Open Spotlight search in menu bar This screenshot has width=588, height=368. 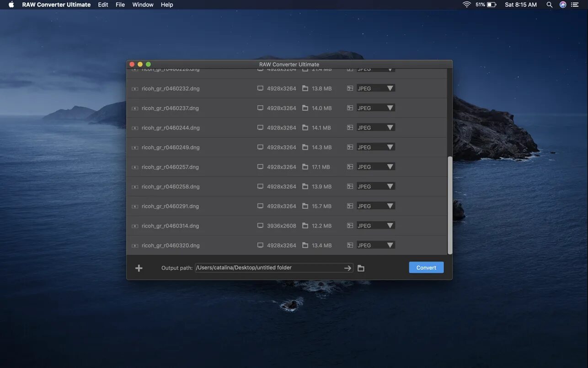[x=550, y=5]
